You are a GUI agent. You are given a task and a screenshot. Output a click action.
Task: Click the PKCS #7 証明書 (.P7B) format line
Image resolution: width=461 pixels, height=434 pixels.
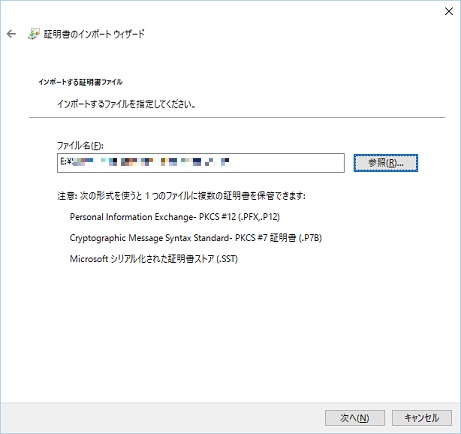196,238
